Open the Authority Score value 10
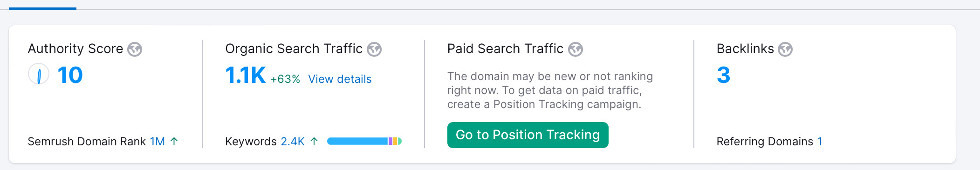Viewport: 980px width, 170px height. pos(70,75)
